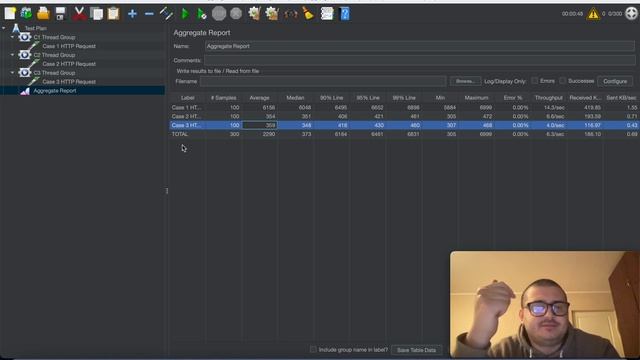The width and height of the screenshot is (640, 360).
Task: Click the yellow warning triangle log icon
Action: 593,14
